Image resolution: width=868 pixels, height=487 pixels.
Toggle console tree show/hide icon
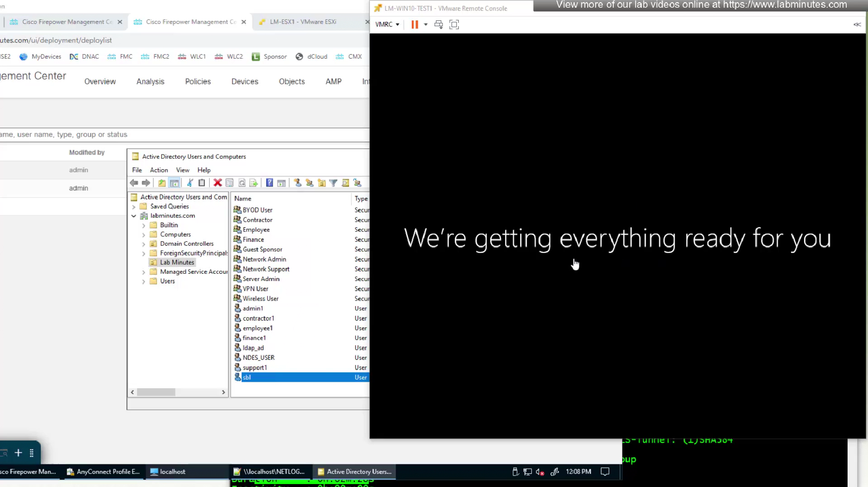point(174,183)
